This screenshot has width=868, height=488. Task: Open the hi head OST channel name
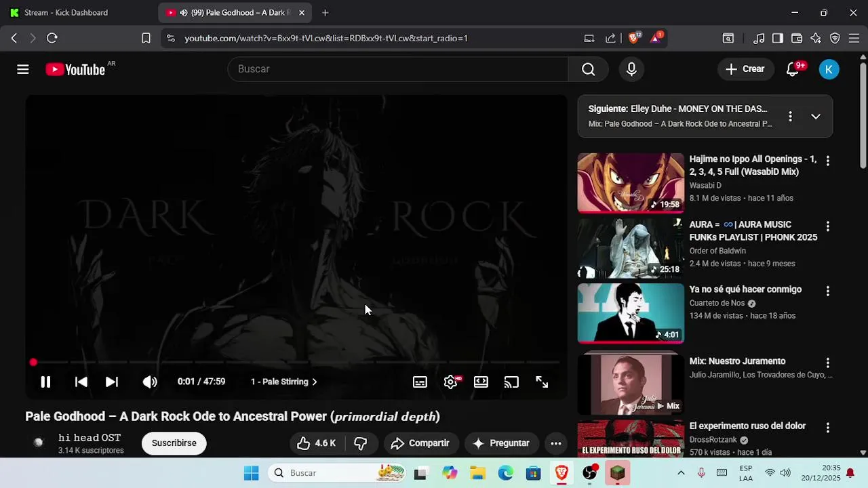90,438
